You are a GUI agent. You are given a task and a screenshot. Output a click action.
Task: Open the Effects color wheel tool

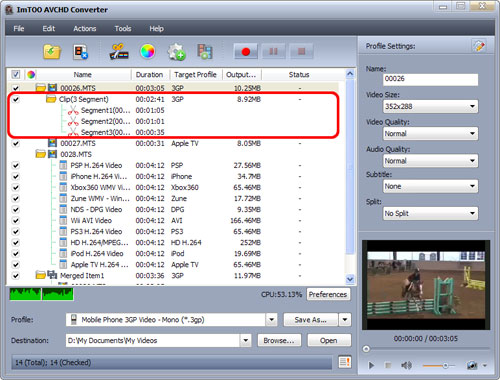tap(148, 52)
